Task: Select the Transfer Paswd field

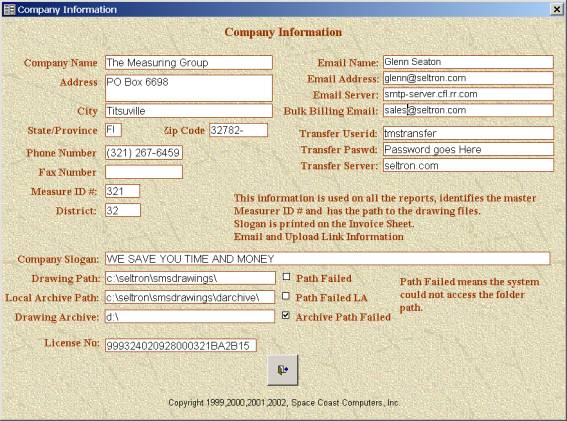Action: [468, 149]
